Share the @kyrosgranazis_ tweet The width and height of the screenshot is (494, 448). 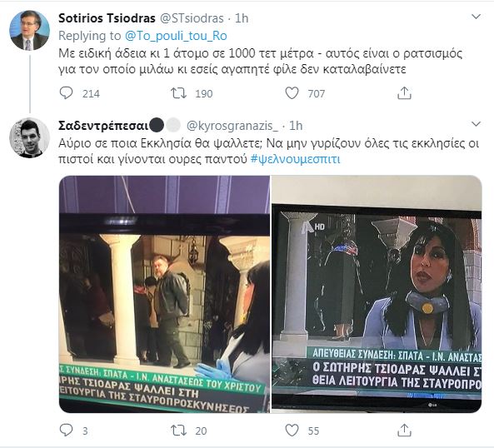tap(404, 431)
